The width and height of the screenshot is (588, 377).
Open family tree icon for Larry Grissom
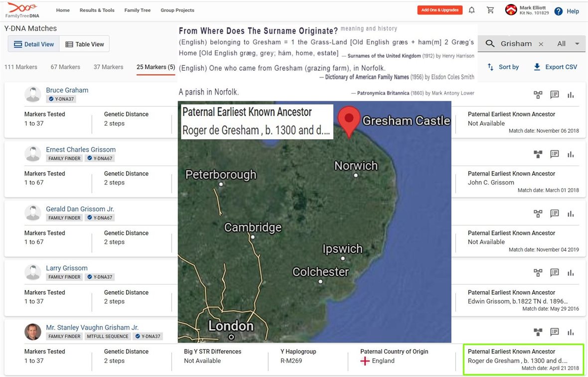(538, 273)
